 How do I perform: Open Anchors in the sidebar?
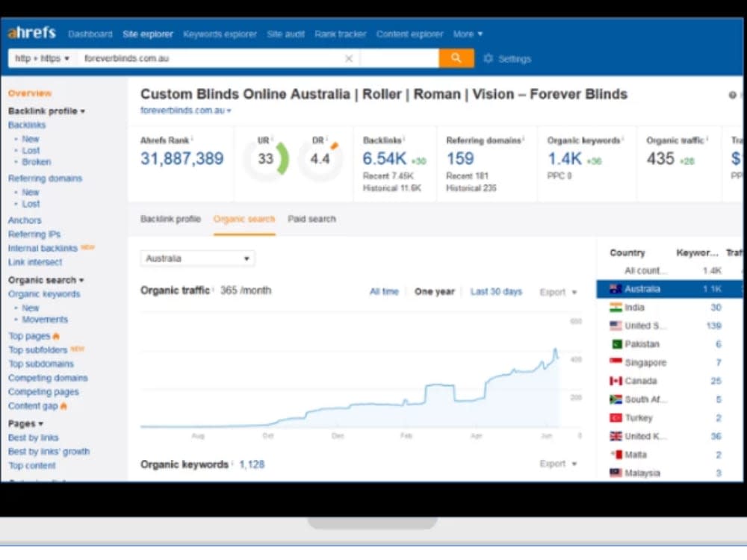point(25,220)
